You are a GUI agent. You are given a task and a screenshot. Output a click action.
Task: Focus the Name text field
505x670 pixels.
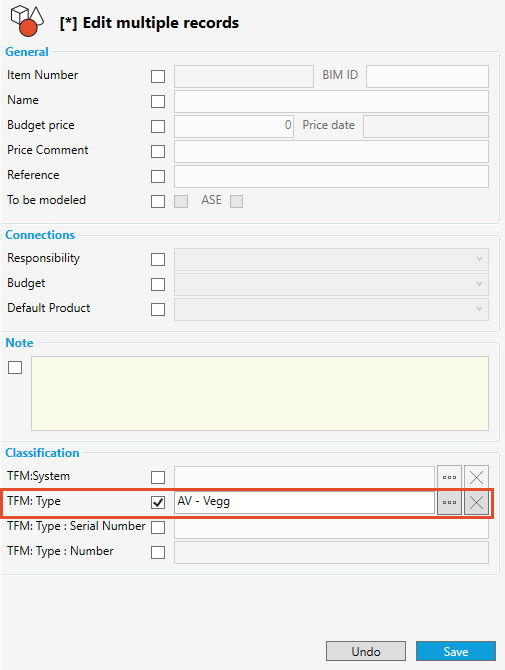[331, 101]
